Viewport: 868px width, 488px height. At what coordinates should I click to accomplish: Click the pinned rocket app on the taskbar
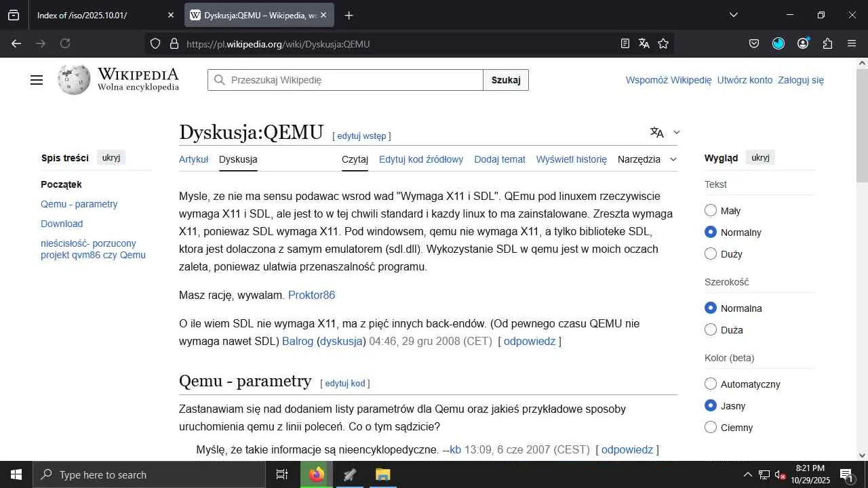click(x=350, y=474)
